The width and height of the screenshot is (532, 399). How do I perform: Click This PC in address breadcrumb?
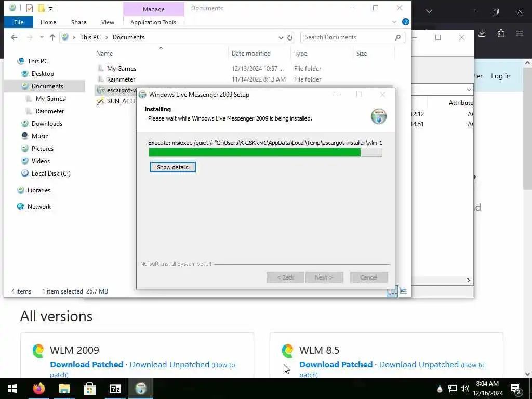(x=90, y=37)
